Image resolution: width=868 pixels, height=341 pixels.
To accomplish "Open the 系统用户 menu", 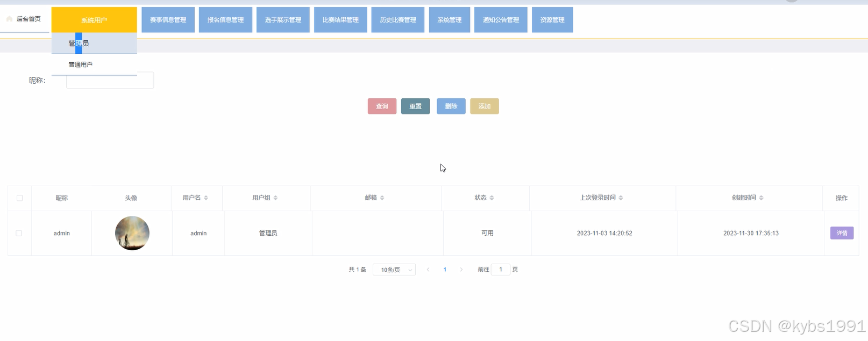I will click(x=94, y=20).
